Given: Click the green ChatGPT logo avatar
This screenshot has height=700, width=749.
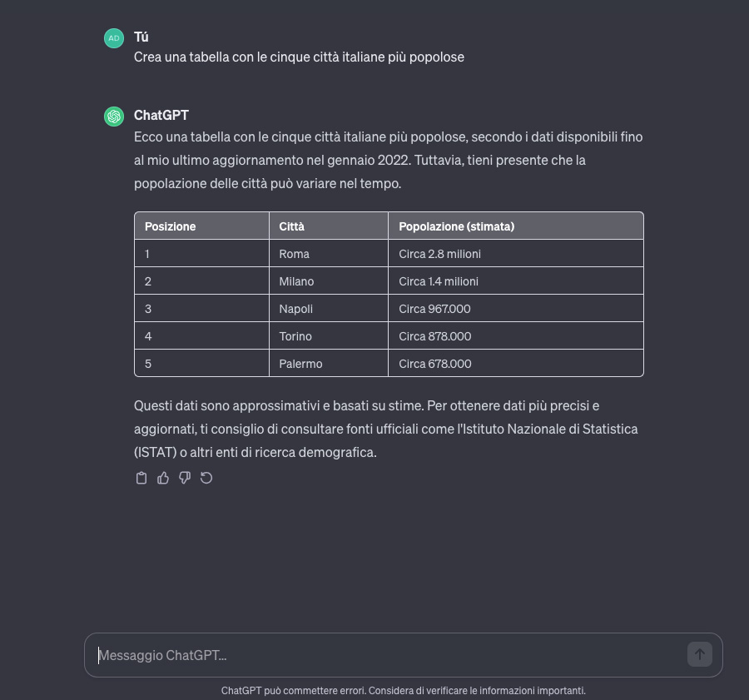Looking at the screenshot, I should 114,117.
